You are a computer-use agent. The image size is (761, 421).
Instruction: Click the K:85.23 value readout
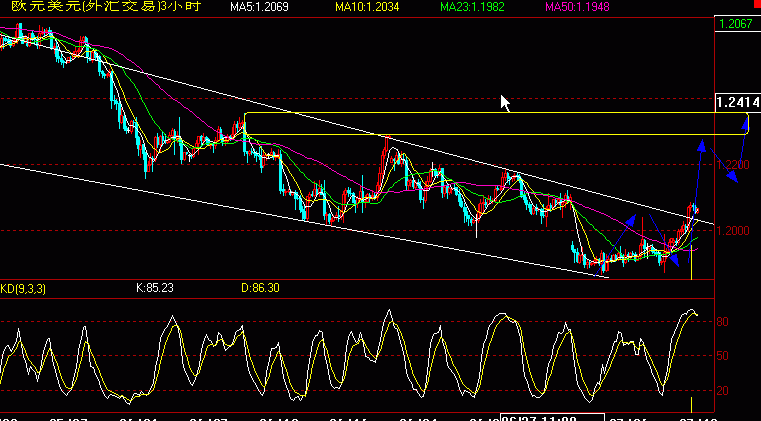click(x=155, y=288)
